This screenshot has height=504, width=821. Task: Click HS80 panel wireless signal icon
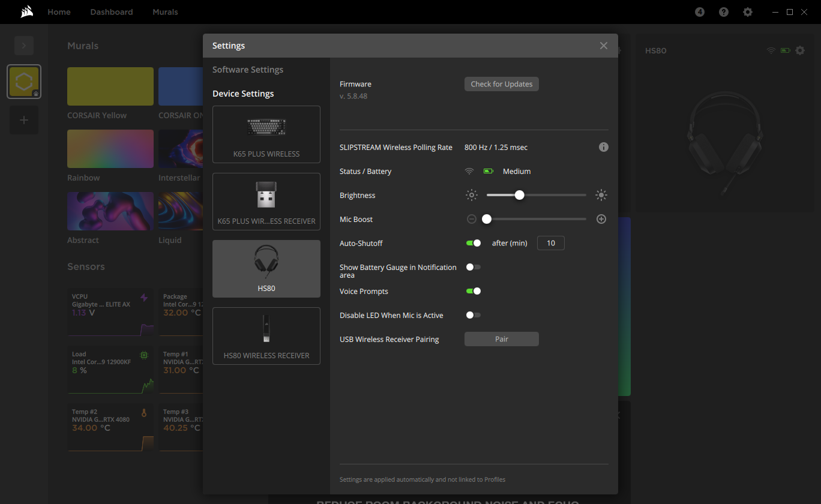pos(771,50)
